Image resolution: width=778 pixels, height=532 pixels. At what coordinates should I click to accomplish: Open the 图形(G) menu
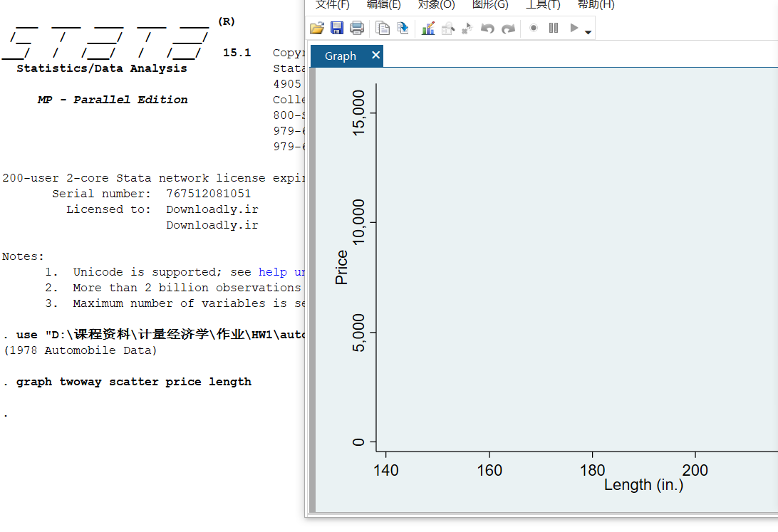pyautogui.click(x=490, y=4)
